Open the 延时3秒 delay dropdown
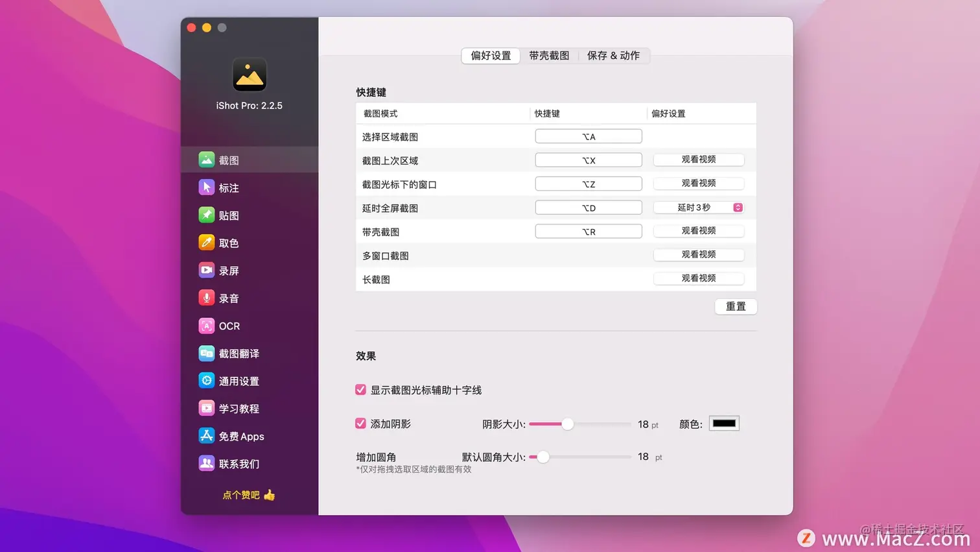Screen dimensions: 980x552 pyautogui.click(x=699, y=208)
